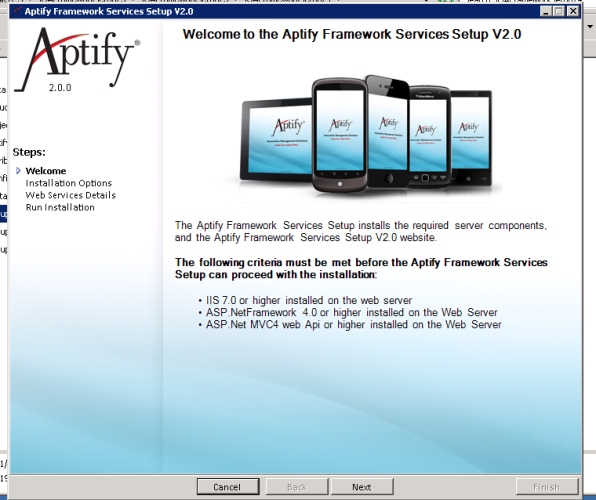Select the Run Installation step
596x500 pixels.
pos(60,207)
